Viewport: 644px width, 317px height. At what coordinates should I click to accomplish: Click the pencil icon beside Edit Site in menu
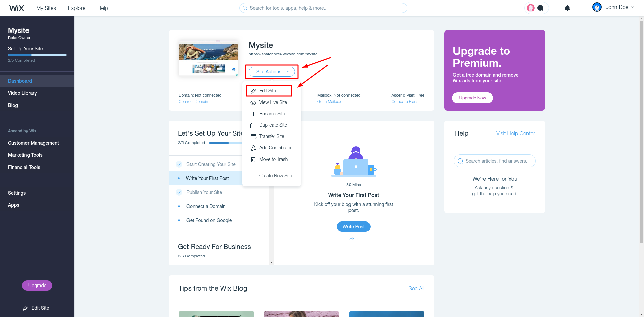pos(253,91)
